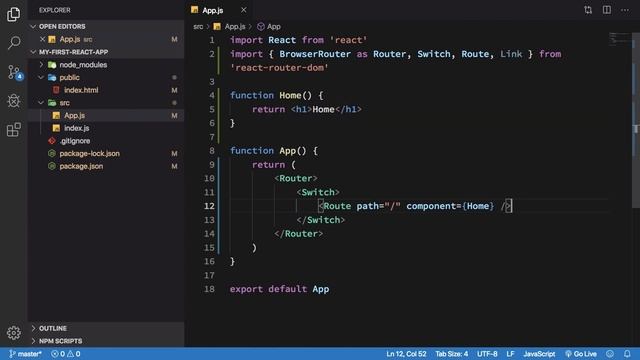The image size is (640, 360).
Task: Start Go Live server from status bar
Action: (x=581, y=354)
